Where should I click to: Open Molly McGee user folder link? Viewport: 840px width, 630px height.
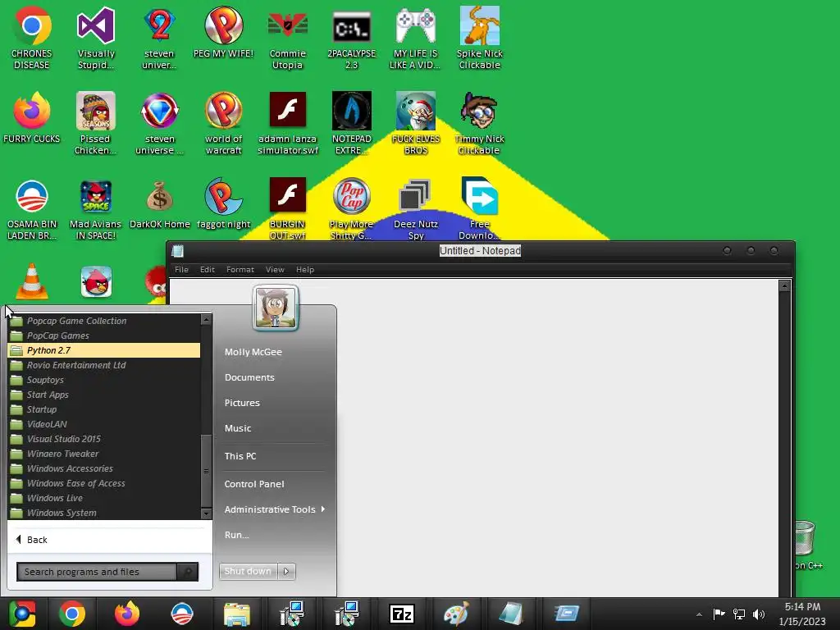[x=253, y=352]
